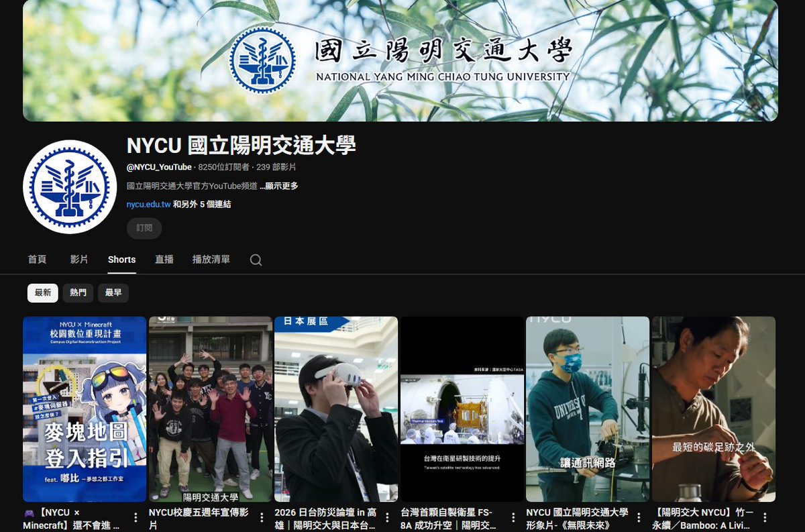
Task: Click the channel name NYCU 國立陽明交通大學
Action: tap(241, 145)
